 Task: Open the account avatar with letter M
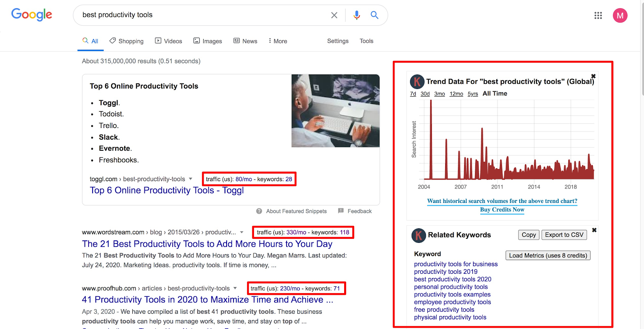click(620, 16)
